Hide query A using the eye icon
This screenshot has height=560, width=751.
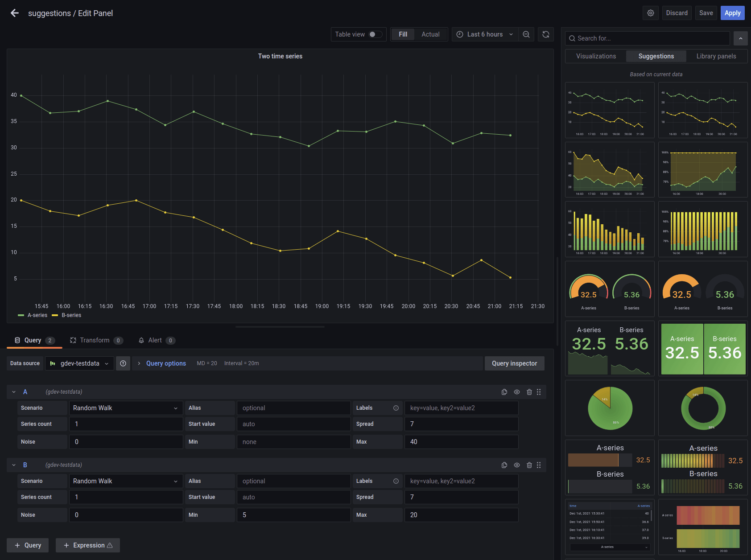click(517, 392)
